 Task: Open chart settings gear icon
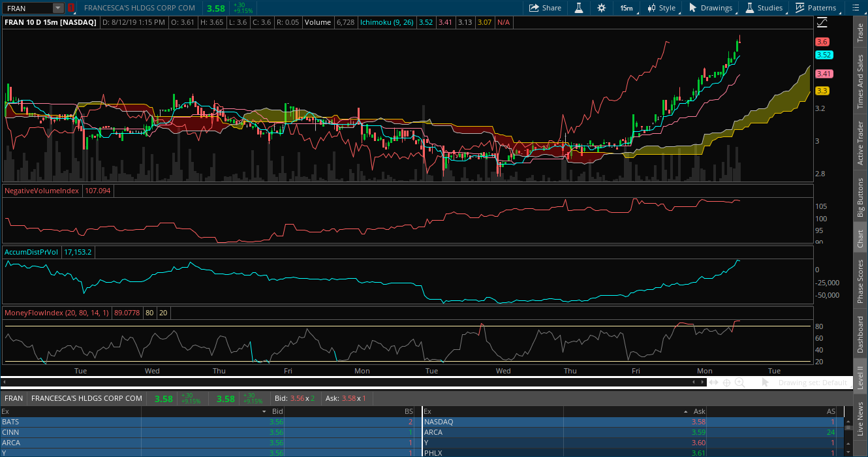click(x=601, y=8)
